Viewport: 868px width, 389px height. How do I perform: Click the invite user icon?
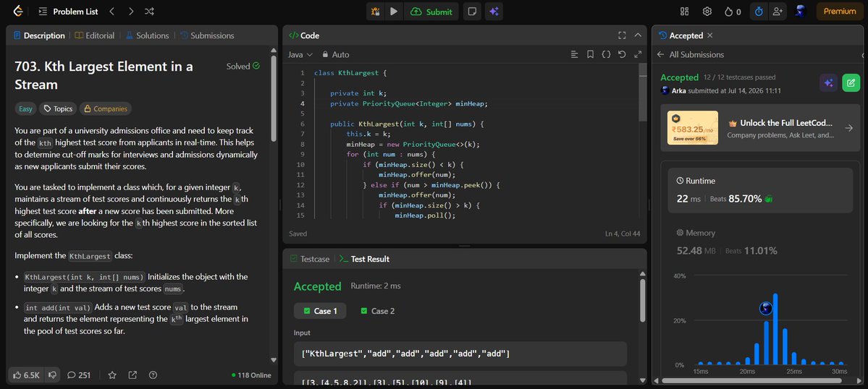click(778, 11)
